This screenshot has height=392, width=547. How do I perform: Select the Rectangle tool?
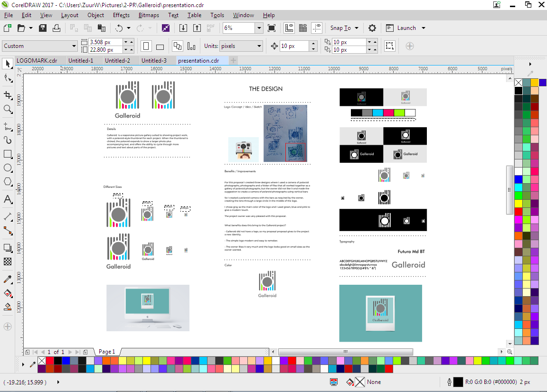[8, 154]
